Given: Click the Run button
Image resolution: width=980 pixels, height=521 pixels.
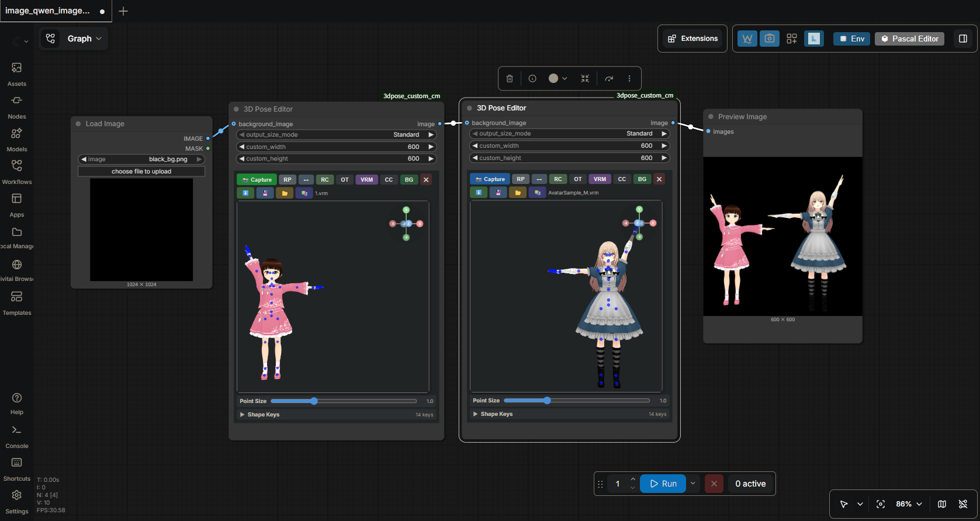Looking at the screenshot, I should pos(663,484).
